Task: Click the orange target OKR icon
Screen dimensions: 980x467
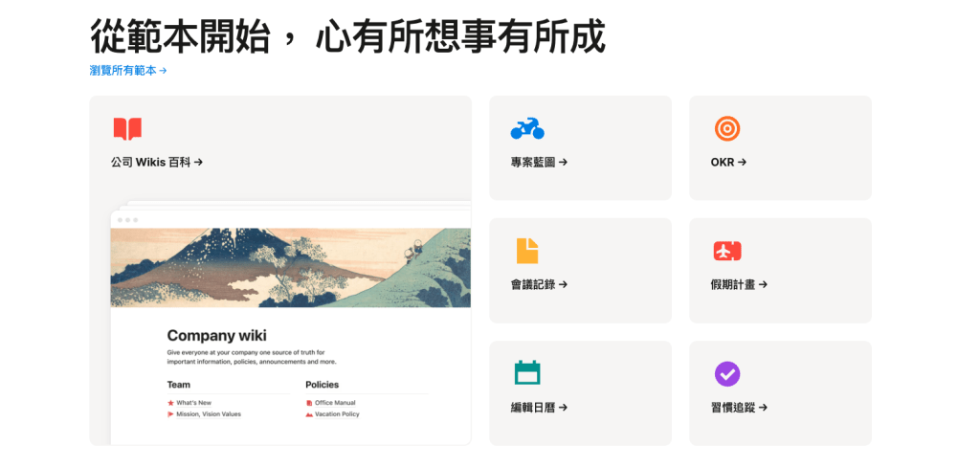Action: point(727,129)
